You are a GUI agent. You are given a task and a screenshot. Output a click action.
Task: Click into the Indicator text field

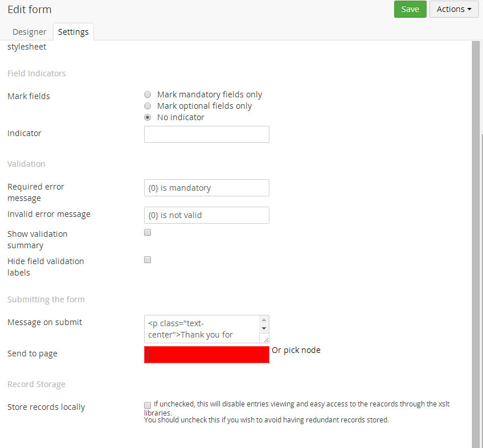click(x=206, y=134)
